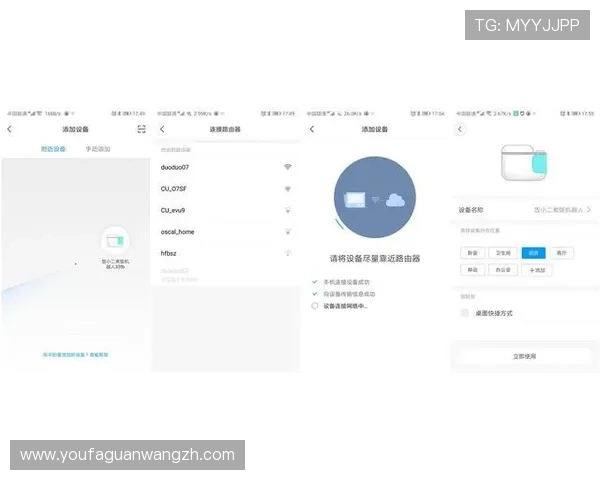Switch to the 手动添加 tab
The image size is (600, 480).
tap(98, 149)
